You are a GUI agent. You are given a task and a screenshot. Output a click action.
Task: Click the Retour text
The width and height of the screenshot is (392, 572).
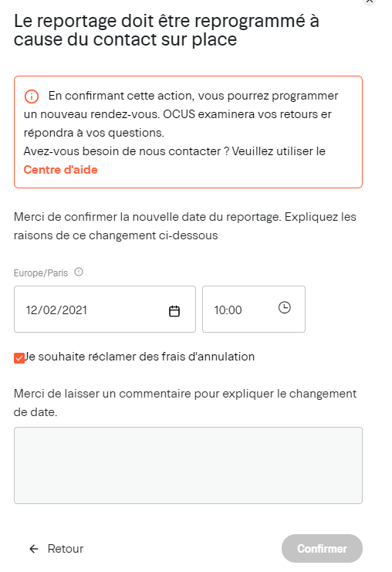pyautogui.click(x=66, y=549)
